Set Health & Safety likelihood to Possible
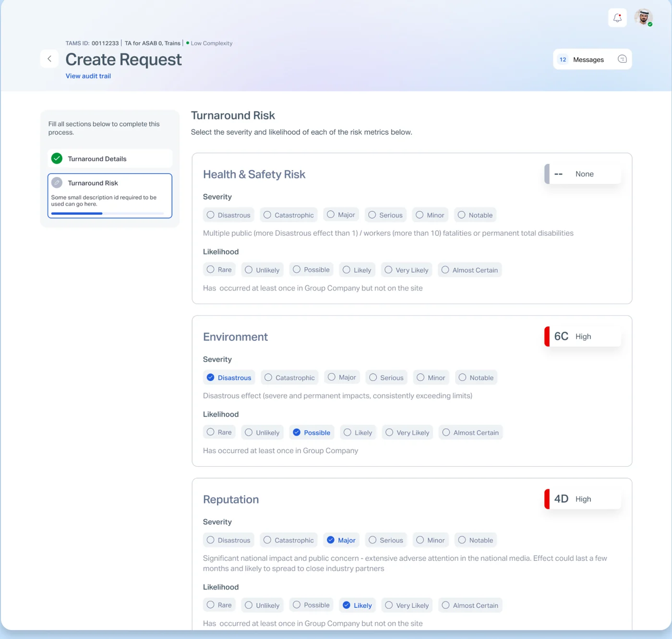 (312, 270)
